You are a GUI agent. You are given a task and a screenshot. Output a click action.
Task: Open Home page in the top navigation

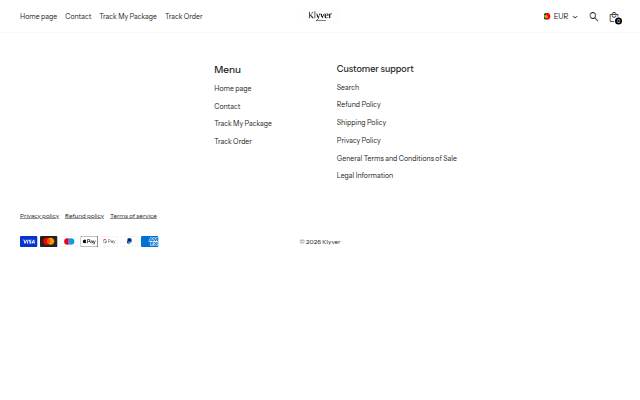38,16
